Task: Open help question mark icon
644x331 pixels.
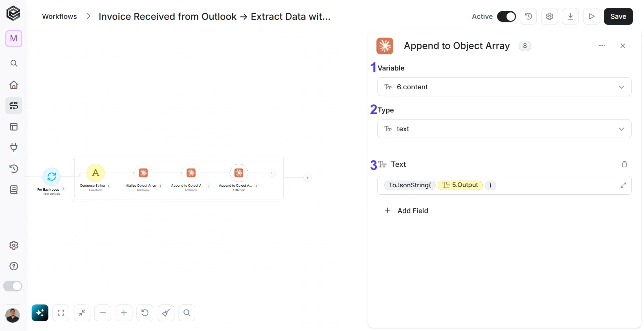Action: click(x=14, y=266)
